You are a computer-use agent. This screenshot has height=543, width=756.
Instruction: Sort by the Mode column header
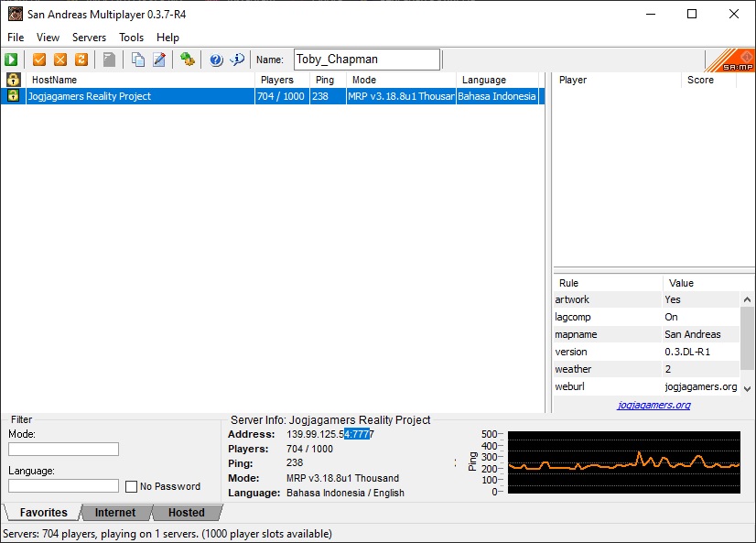[401, 80]
